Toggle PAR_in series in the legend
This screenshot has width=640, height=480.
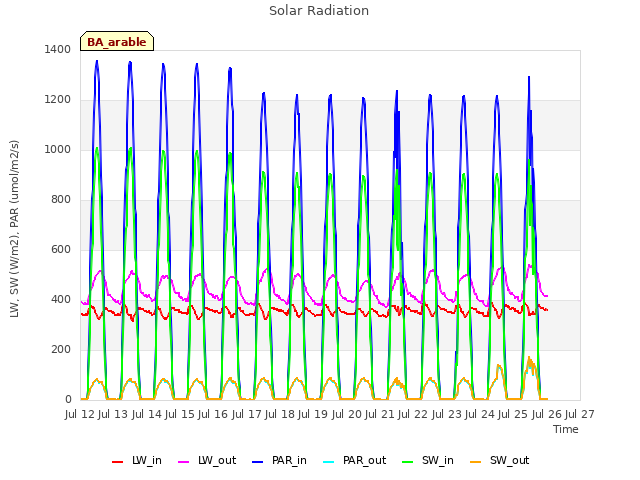(x=280, y=461)
